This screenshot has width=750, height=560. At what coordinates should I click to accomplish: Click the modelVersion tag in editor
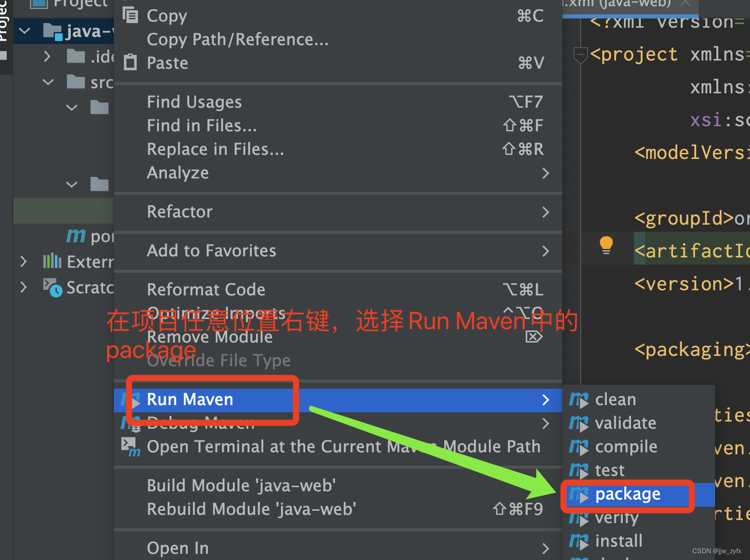click(692, 153)
